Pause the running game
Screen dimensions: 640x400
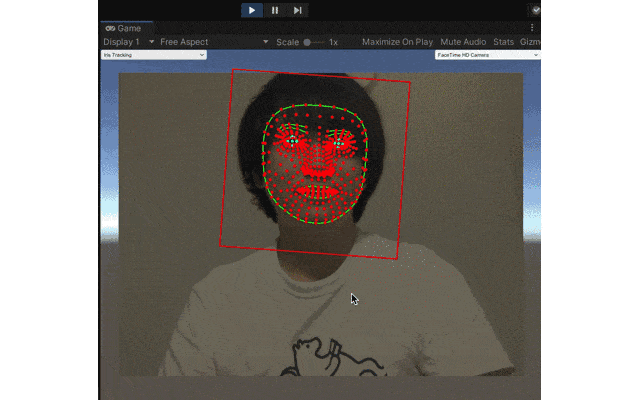point(275,10)
